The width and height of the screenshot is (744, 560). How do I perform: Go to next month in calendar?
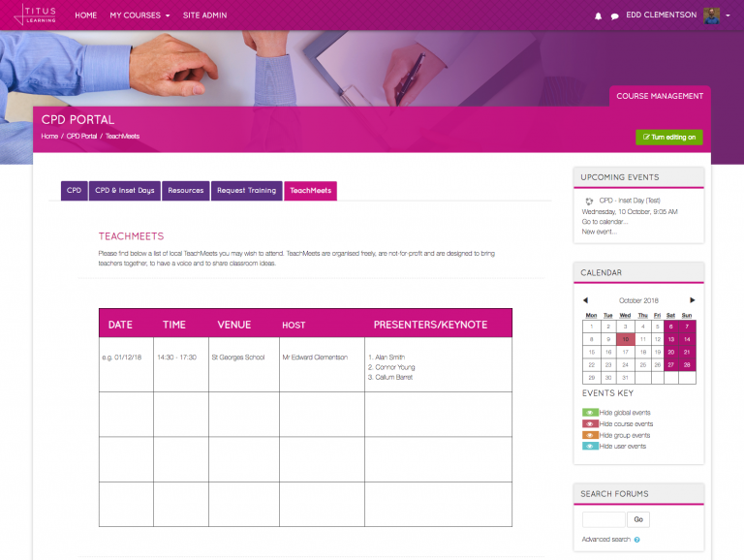coord(692,300)
